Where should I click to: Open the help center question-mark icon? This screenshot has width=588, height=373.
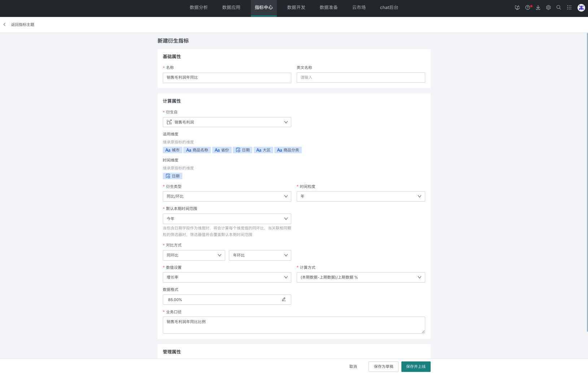(528, 8)
